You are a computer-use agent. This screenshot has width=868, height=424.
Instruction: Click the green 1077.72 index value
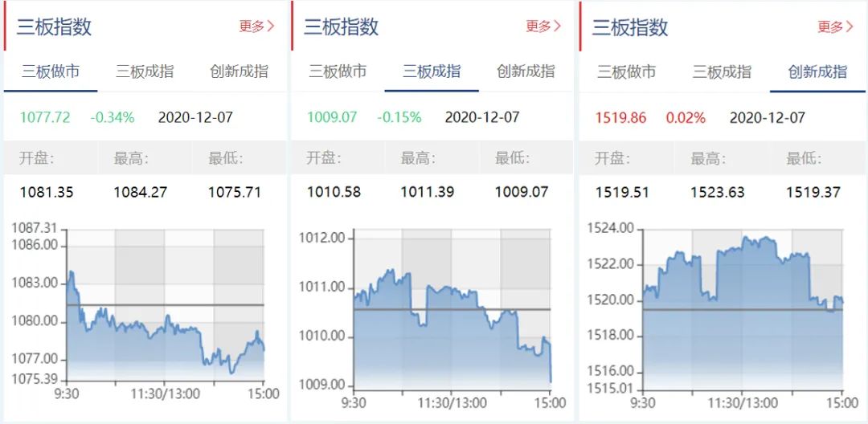click(45, 117)
